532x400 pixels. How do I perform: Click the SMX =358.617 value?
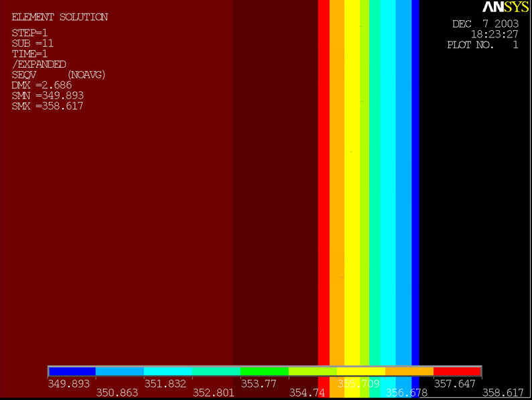(x=48, y=107)
